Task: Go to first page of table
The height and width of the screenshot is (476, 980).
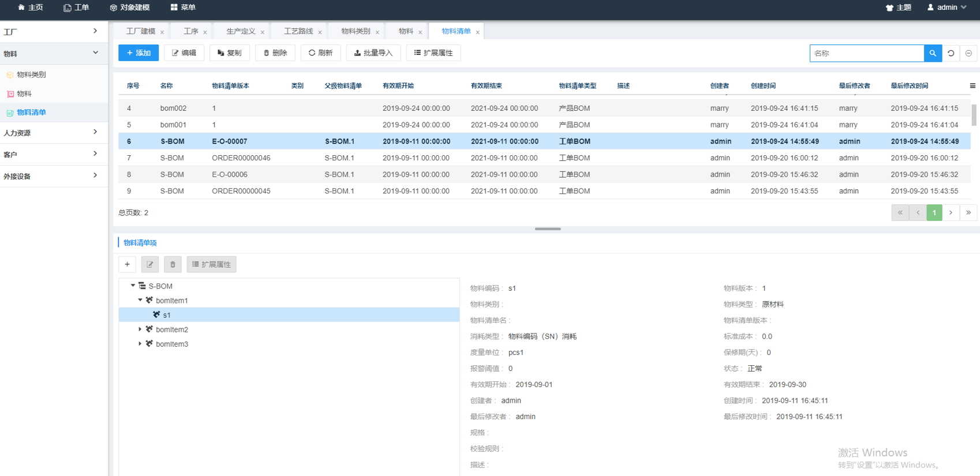Action: pyautogui.click(x=900, y=213)
